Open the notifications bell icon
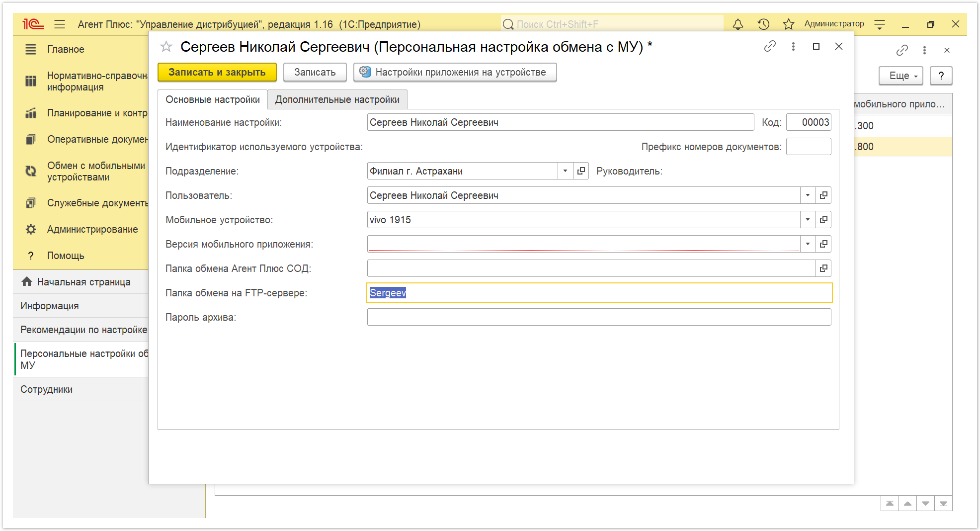Viewport: 980px width, 531px height. (738, 24)
